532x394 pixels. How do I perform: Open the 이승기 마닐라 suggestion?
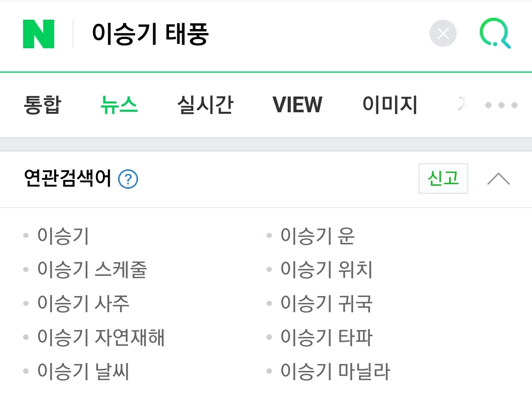(335, 370)
